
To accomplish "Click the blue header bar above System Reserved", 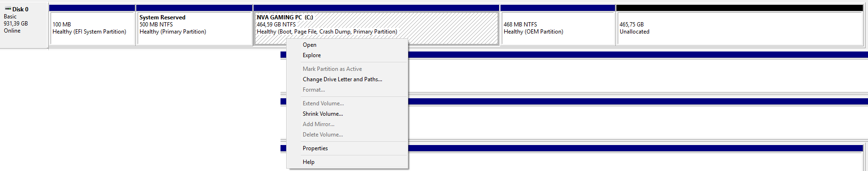I will tap(194, 8).
